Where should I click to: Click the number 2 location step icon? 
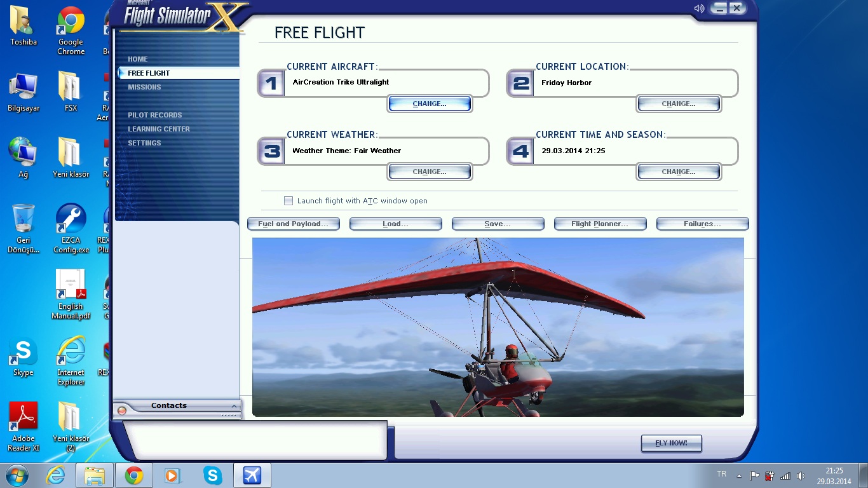[520, 83]
